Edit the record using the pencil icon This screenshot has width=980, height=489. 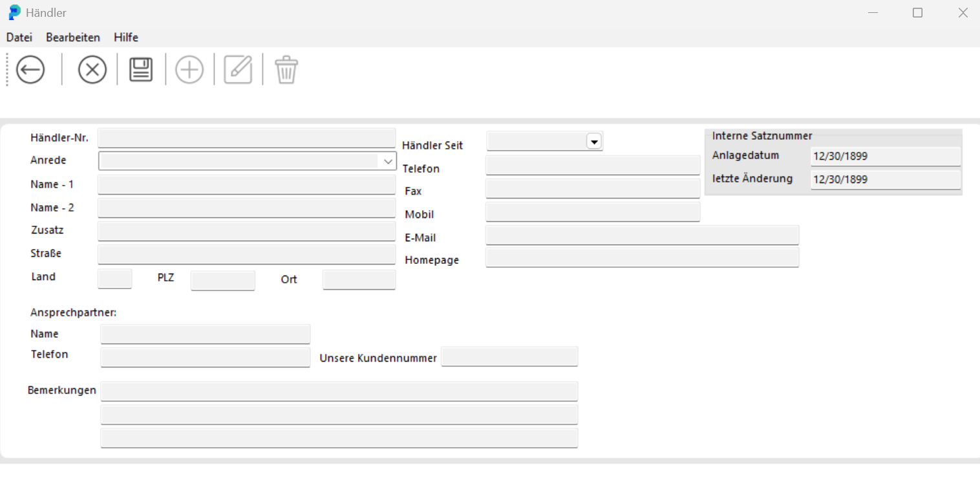[238, 69]
